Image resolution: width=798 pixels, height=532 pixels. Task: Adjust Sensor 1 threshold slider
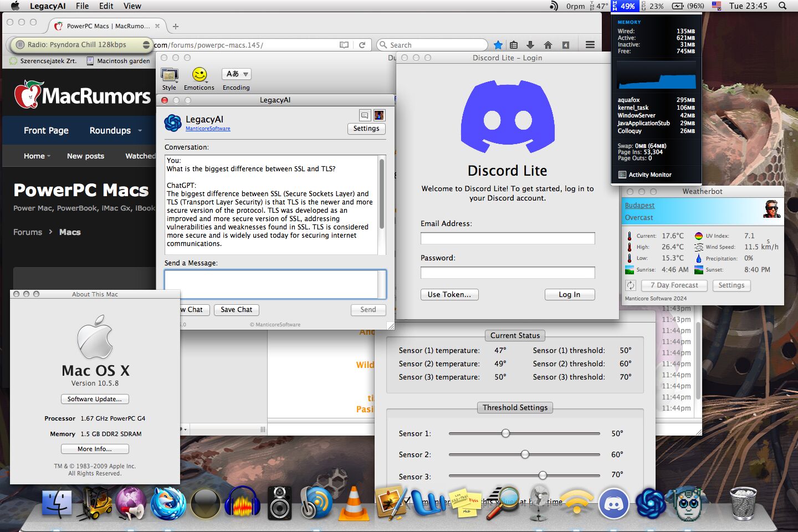[505, 433]
